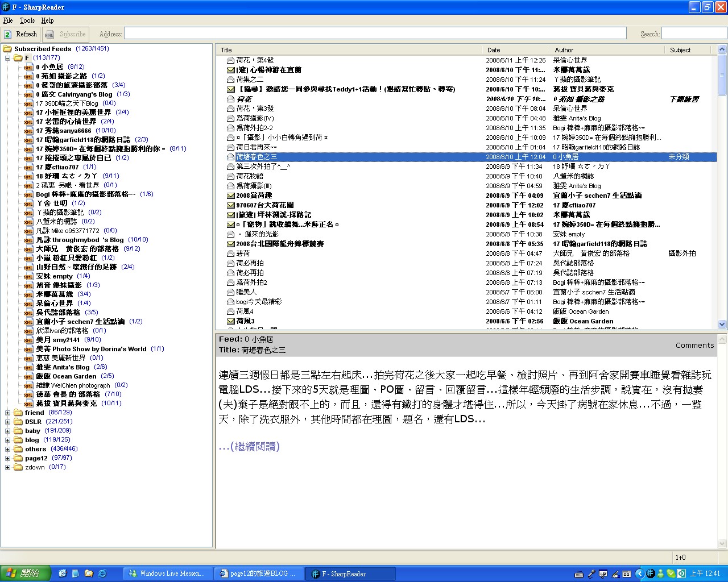Click content pane scrollbar down arrow
728x582 pixels.
722,543
